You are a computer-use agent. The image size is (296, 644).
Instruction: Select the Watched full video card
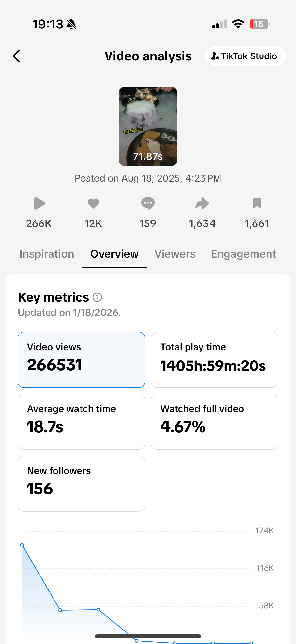[x=214, y=421]
